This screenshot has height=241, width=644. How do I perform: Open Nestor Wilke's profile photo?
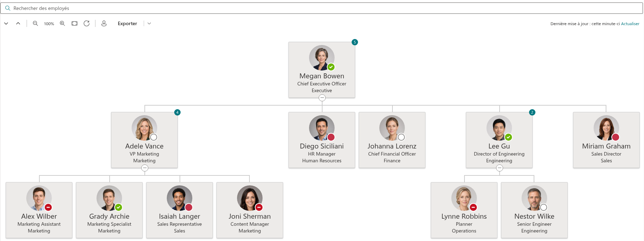pyautogui.click(x=534, y=198)
